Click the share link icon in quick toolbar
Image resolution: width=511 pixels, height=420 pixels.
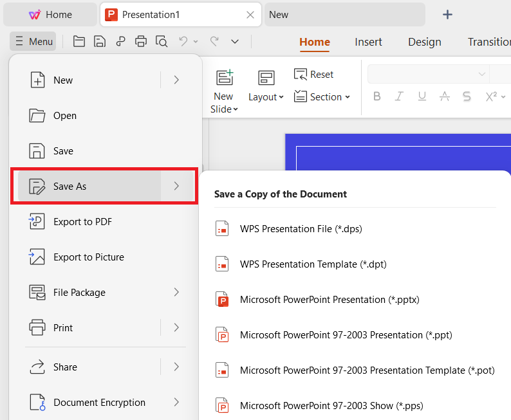120,42
